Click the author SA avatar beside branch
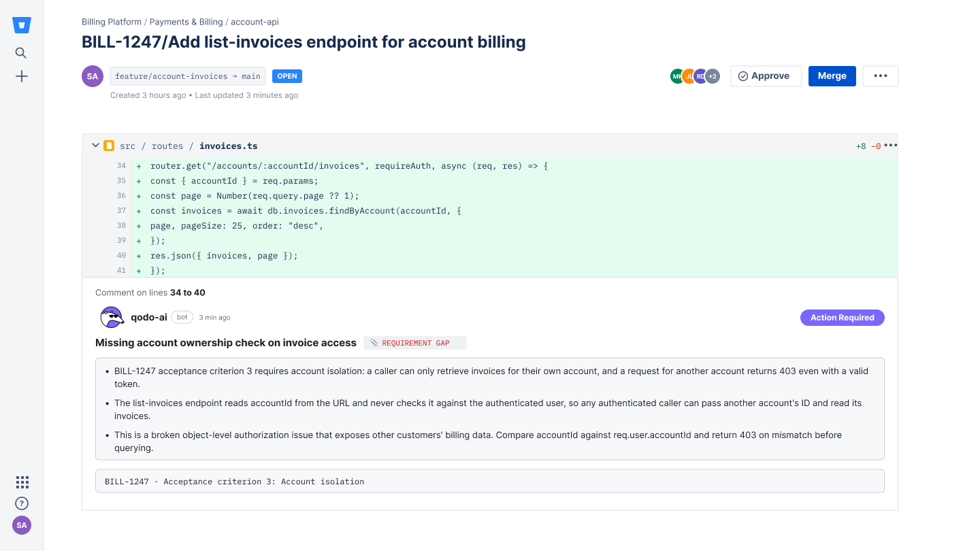Viewport: 980px width, 551px height. tap(93, 76)
